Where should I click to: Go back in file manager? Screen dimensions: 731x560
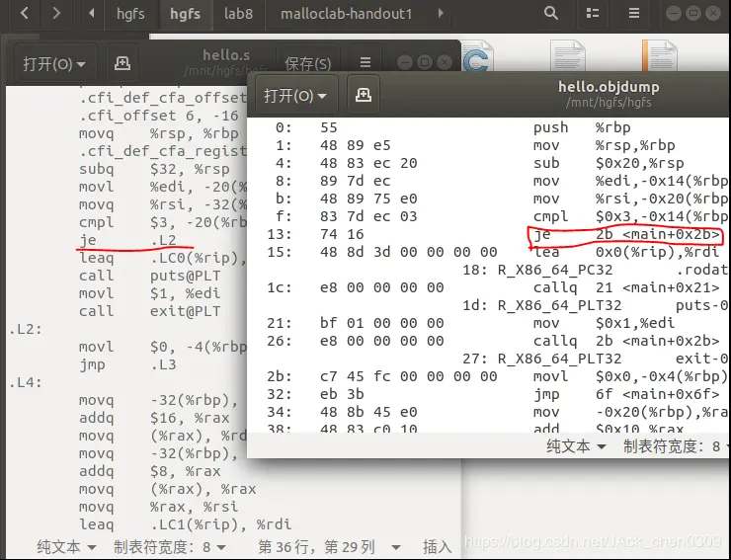tap(25, 13)
